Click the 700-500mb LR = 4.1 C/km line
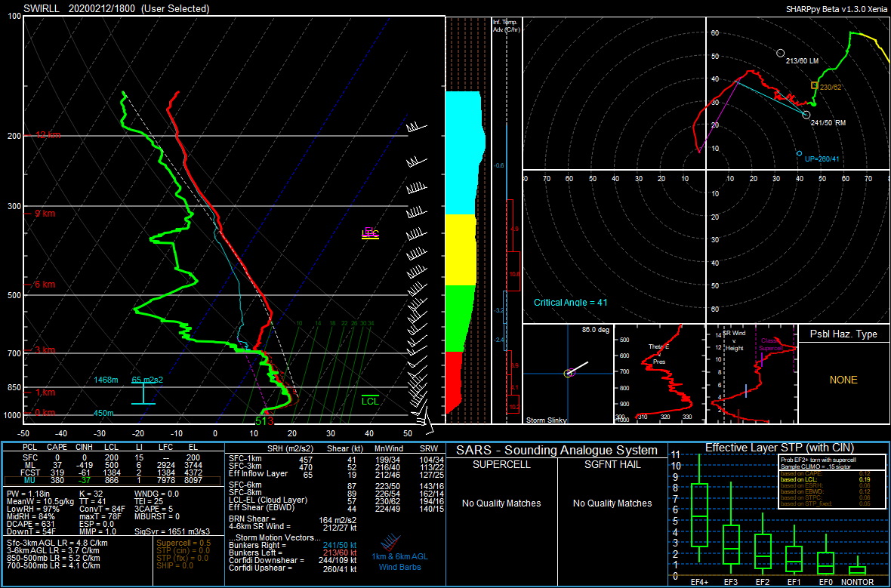This screenshot has height=588, width=891. point(54,565)
